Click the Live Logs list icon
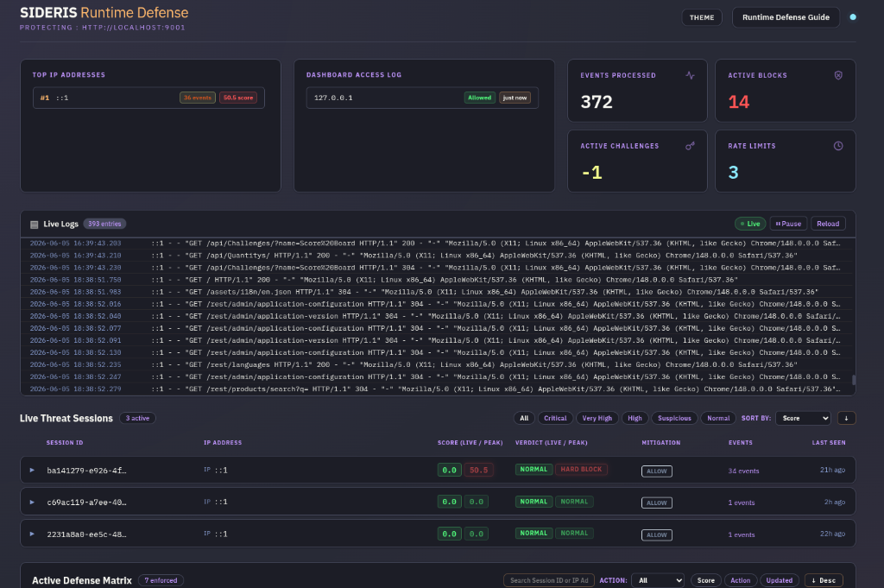This screenshot has width=884, height=588. [35, 224]
